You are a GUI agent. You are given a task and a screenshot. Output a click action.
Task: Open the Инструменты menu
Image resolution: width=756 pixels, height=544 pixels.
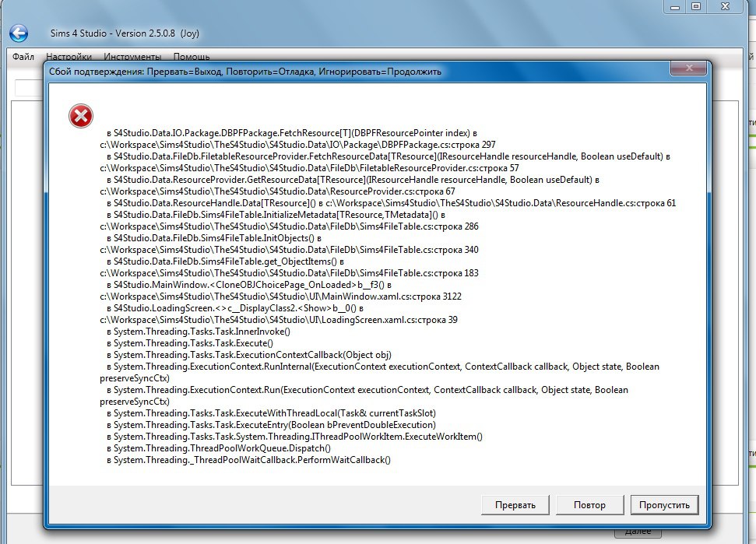click(x=132, y=57)
